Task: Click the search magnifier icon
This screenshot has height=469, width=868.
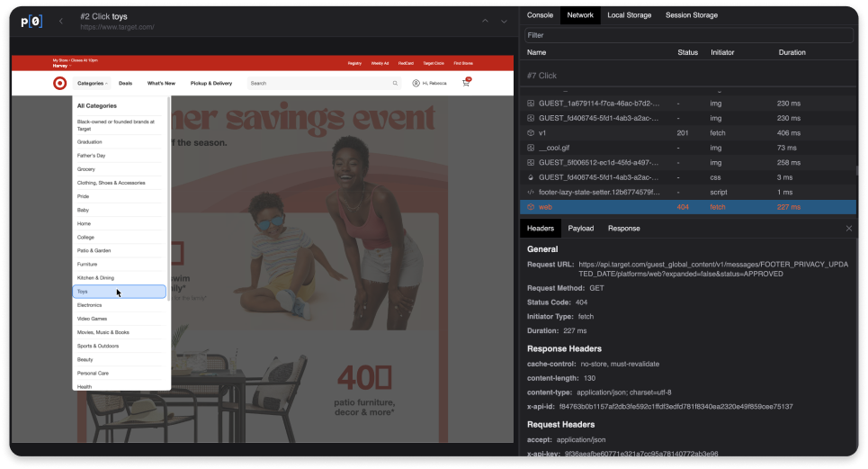Action: click(395, 83)
